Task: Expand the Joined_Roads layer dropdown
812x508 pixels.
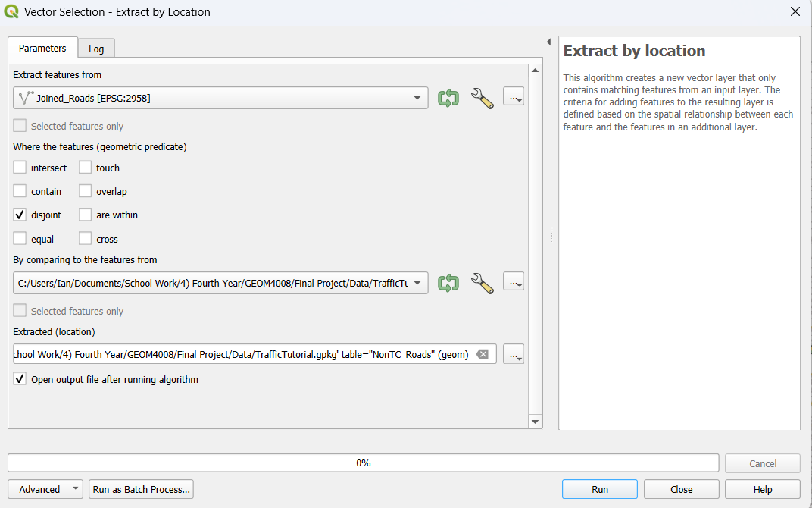Action: [417, 98]
